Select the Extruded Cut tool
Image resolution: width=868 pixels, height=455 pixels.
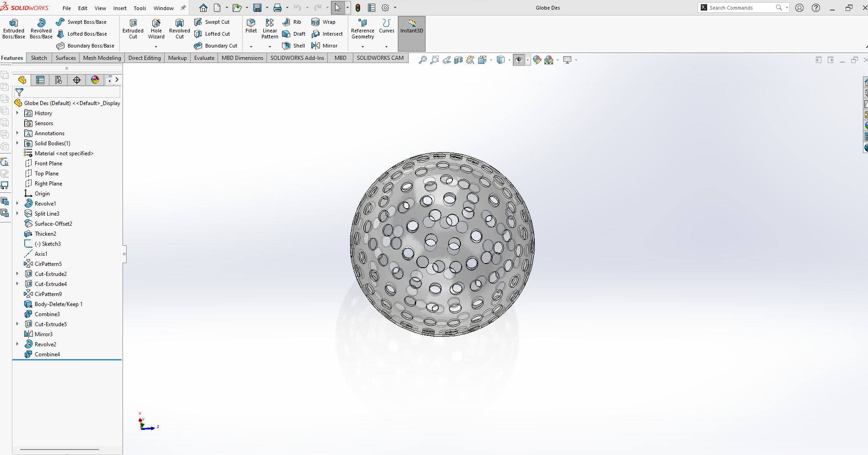coord(133,28)
